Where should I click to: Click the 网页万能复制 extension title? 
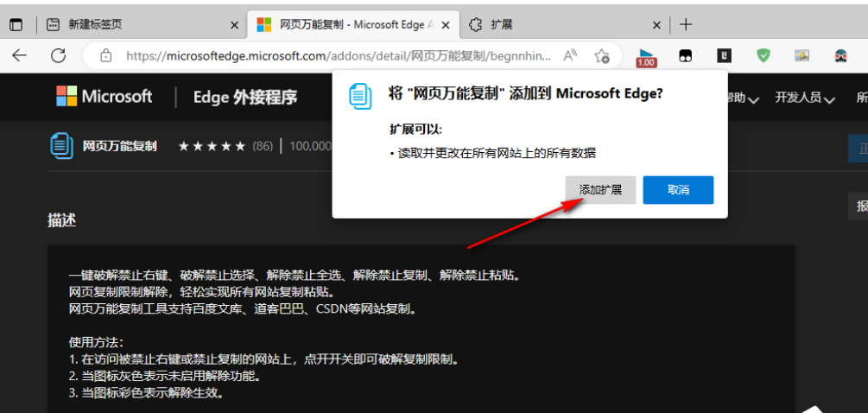(119, 146)
